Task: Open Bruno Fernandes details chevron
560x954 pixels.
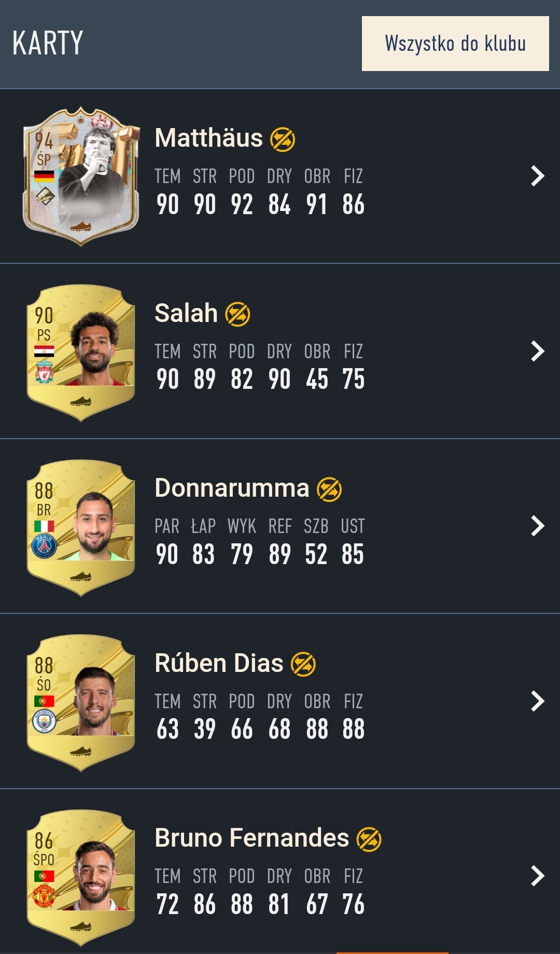Action: point(538,876)
